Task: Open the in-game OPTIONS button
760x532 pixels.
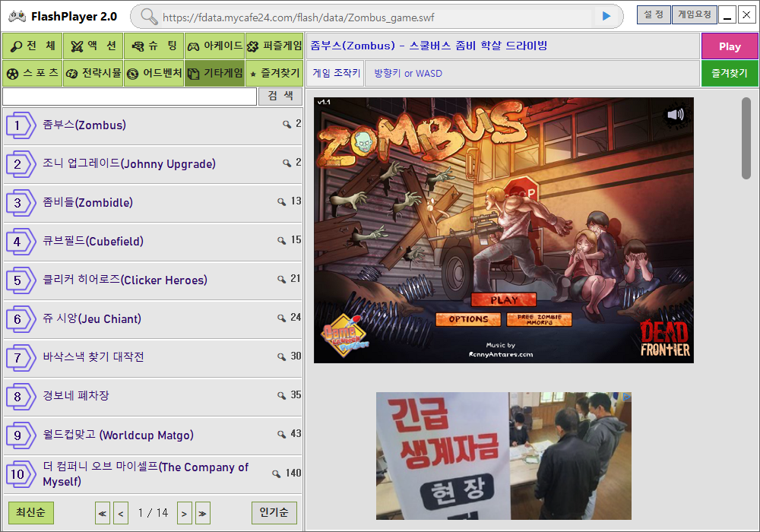Action: pyautogui.click(x=468, y=319)
